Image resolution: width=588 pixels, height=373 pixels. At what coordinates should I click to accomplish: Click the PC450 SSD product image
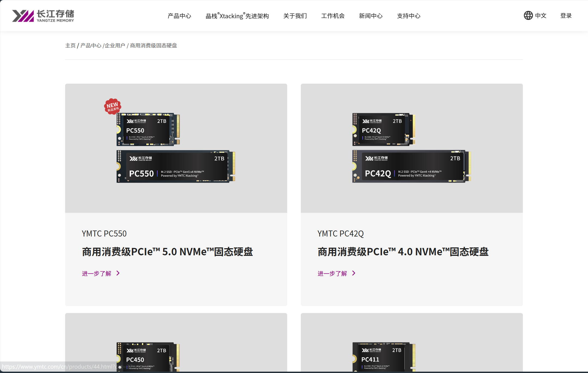point(148,357)
